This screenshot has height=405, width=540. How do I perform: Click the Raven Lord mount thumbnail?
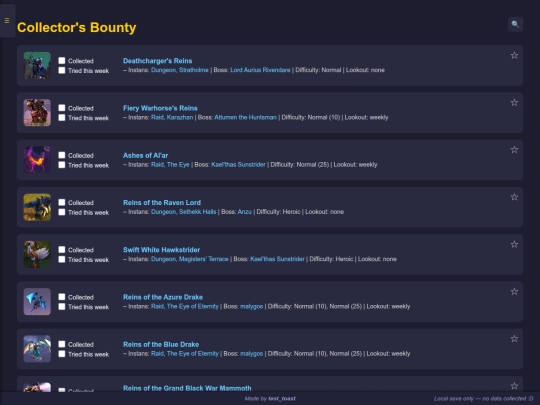37,207
